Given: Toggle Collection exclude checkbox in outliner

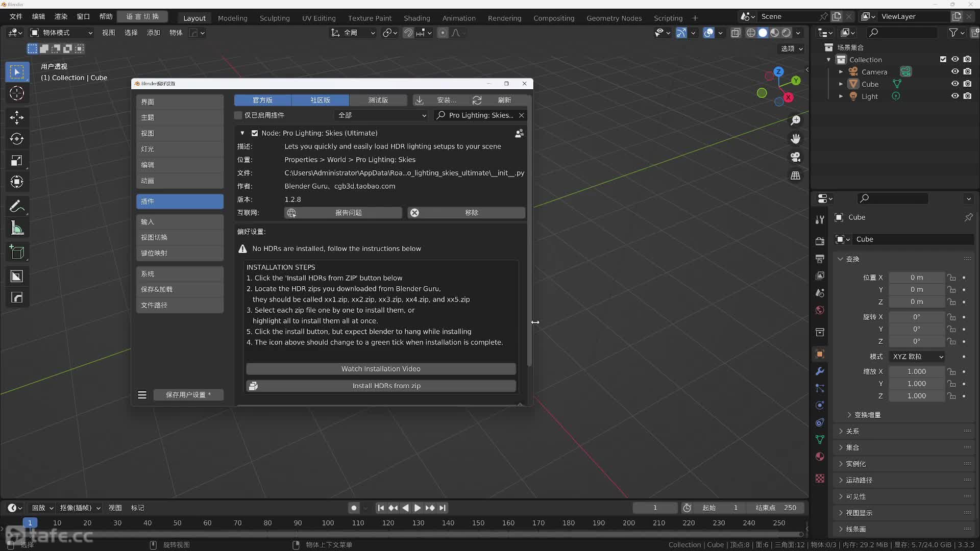Looking at the screenshot, I should coord(943,60).
